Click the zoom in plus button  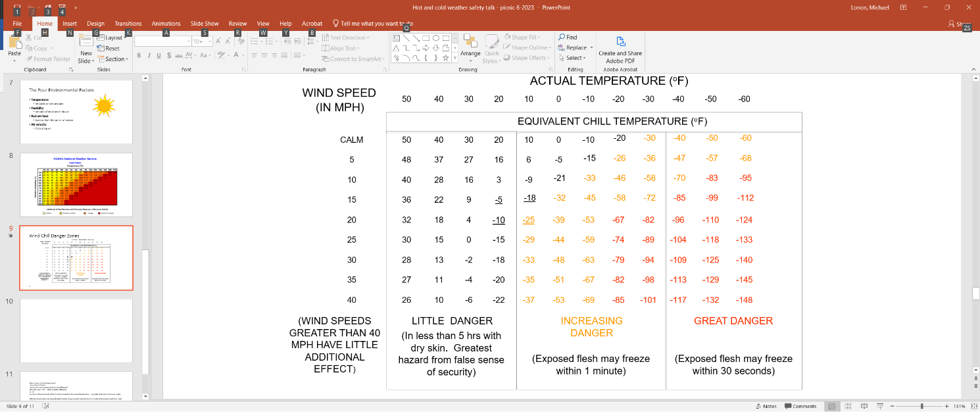(x=946, y=406)
